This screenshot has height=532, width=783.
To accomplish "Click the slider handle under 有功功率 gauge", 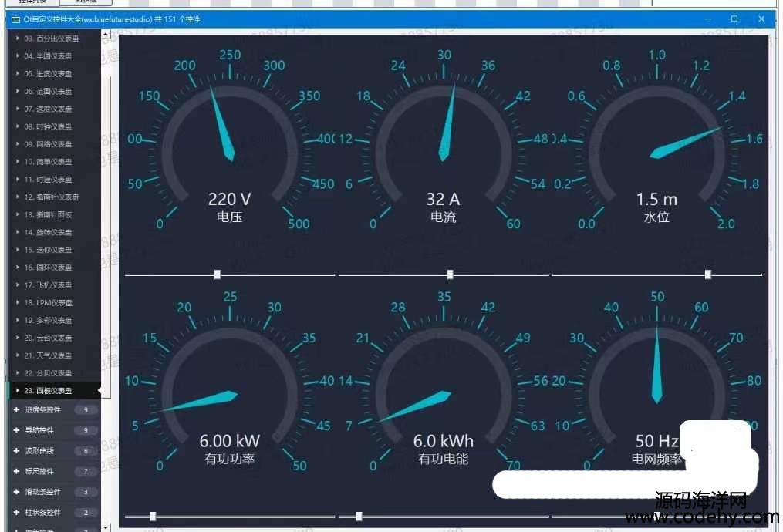I will (153, 516).
